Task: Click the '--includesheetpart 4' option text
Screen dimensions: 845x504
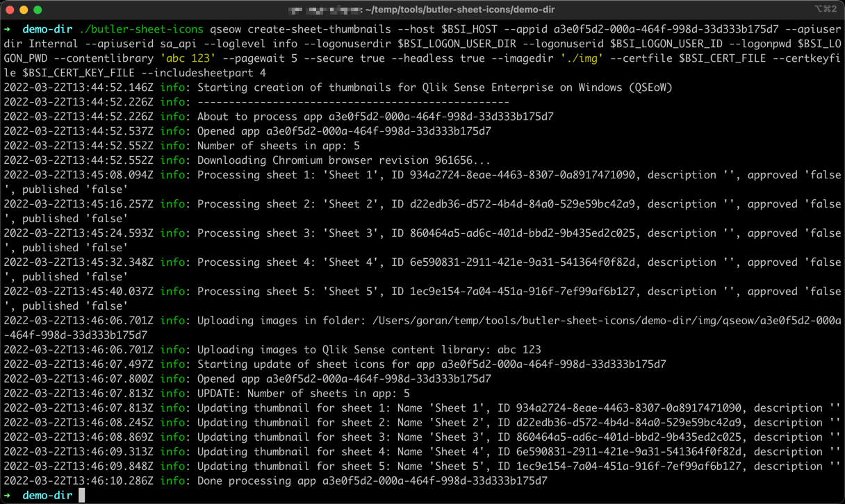Action: point(204,73)
